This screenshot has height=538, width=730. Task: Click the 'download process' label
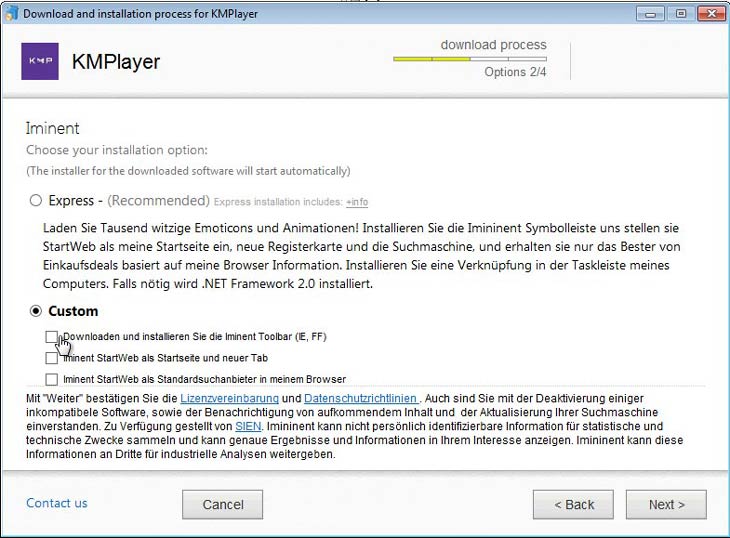tap(493, 45)
